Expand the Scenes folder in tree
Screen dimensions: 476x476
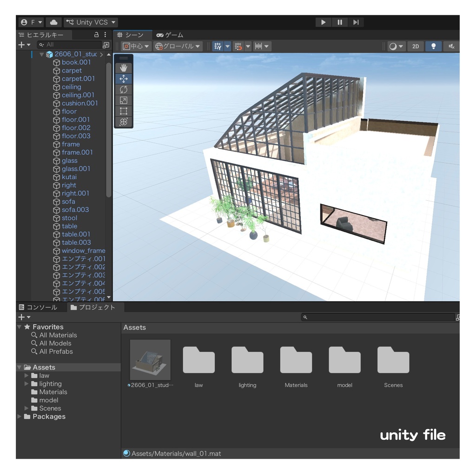tap(26, 408)
